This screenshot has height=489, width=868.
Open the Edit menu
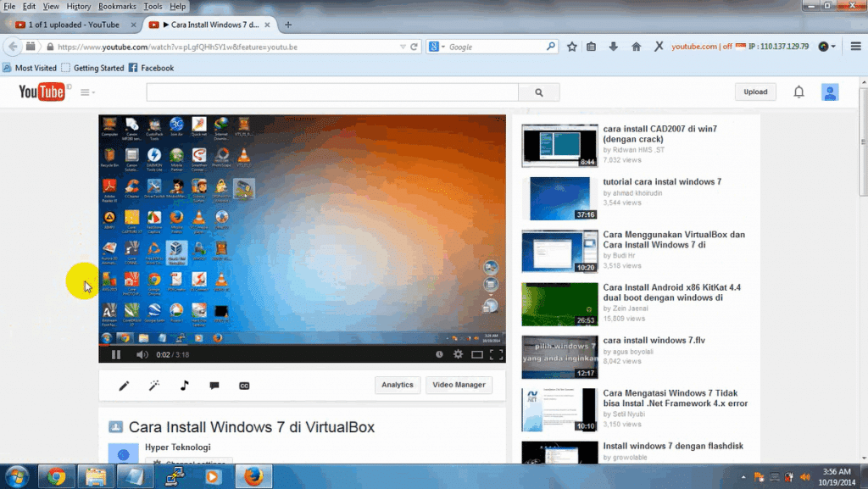tap(29, 7)
